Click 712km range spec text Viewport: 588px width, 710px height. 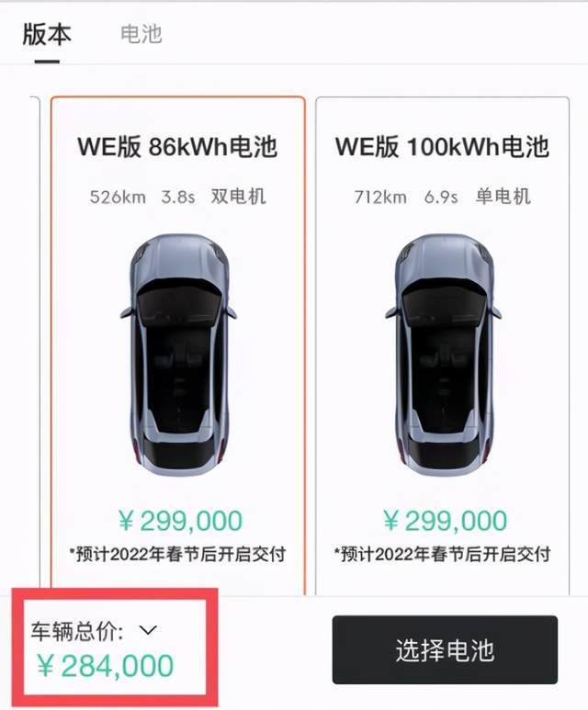point(380,197)
